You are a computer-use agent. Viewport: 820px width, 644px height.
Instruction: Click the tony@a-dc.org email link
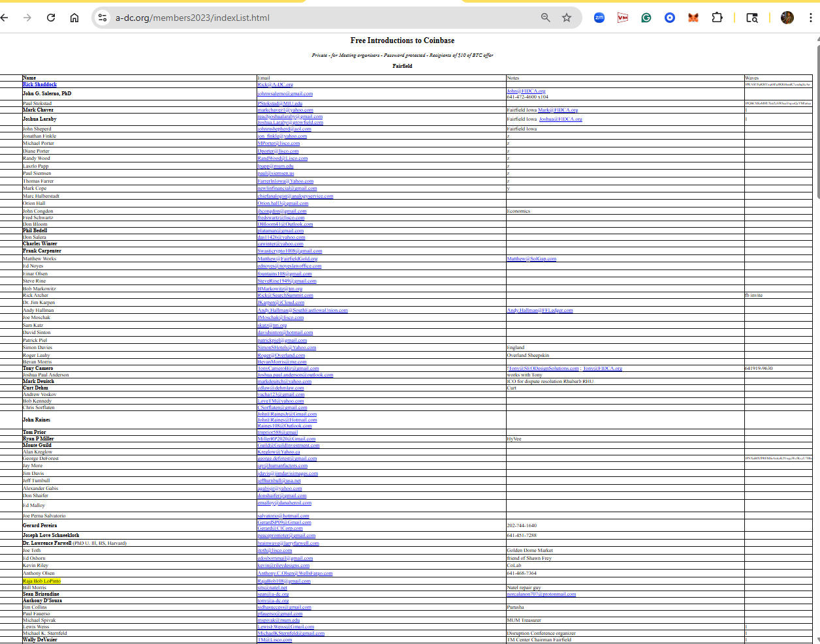click(x=273, y=600)
